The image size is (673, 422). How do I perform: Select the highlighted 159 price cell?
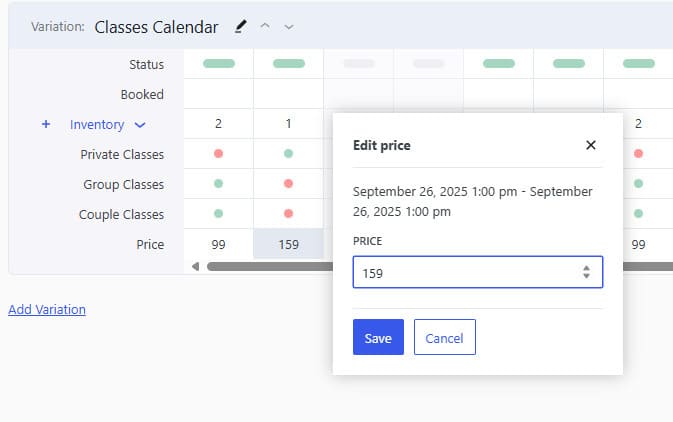[x=288, y=244]
